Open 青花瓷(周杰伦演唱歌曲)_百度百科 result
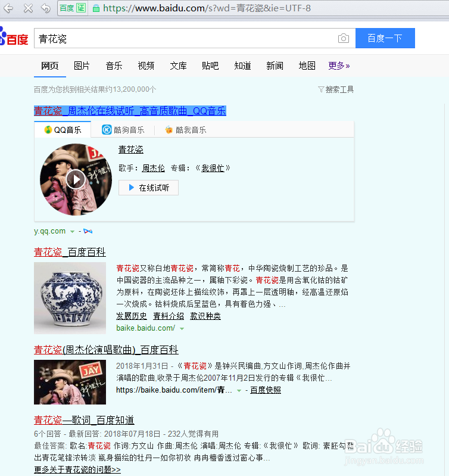 [106, 350]
